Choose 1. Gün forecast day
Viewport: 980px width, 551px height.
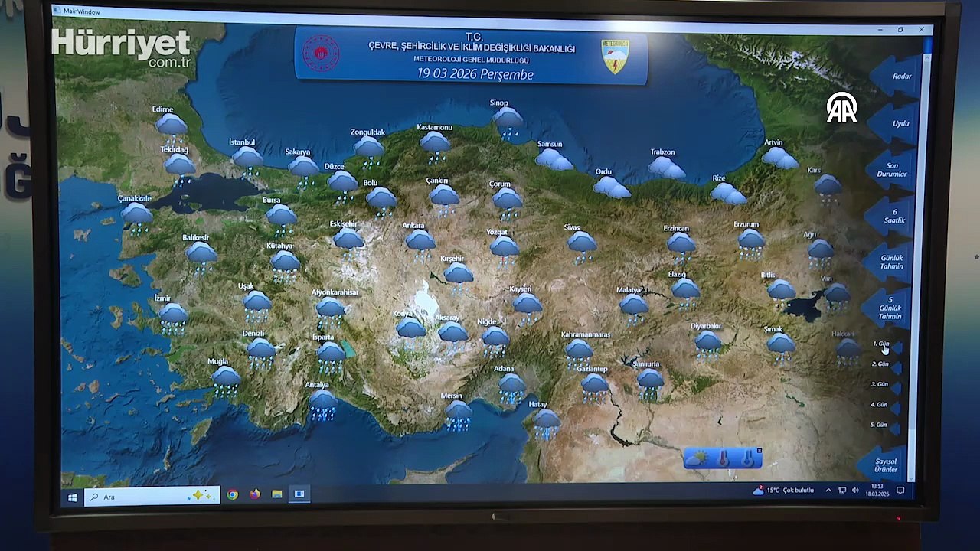887,345
